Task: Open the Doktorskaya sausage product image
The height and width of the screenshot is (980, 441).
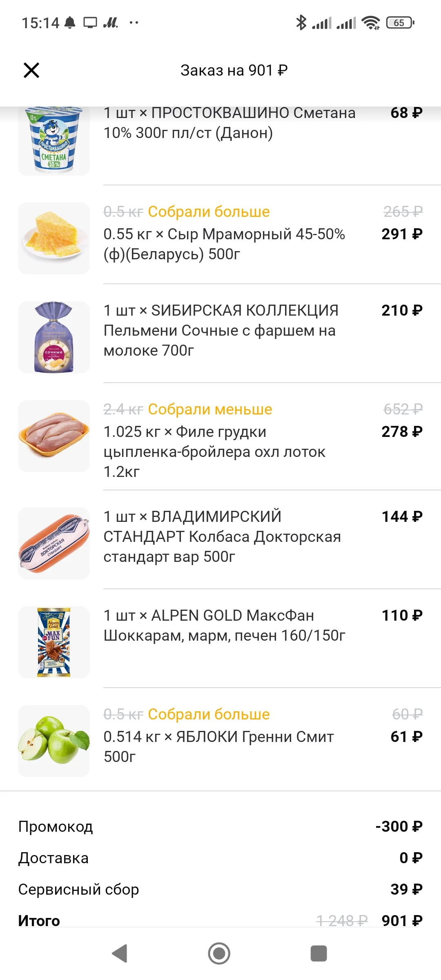Action: tap(54, 543)
